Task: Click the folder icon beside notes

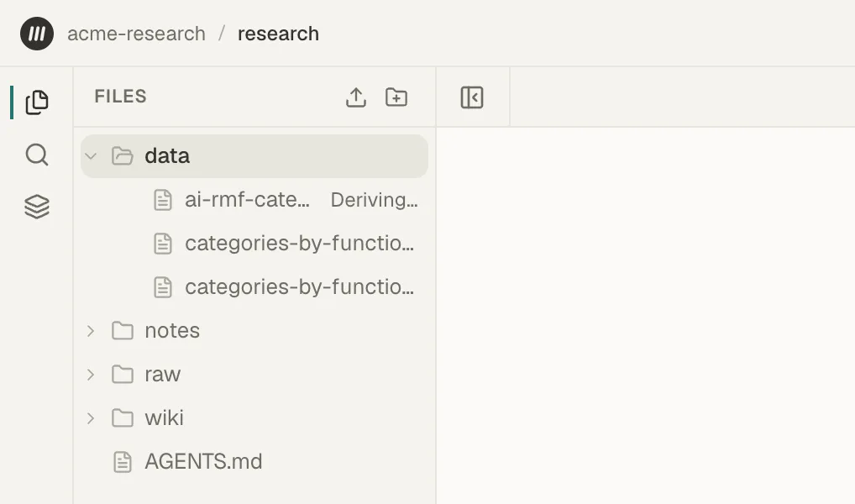Action: pyautogui.click(x=122, y=331)
